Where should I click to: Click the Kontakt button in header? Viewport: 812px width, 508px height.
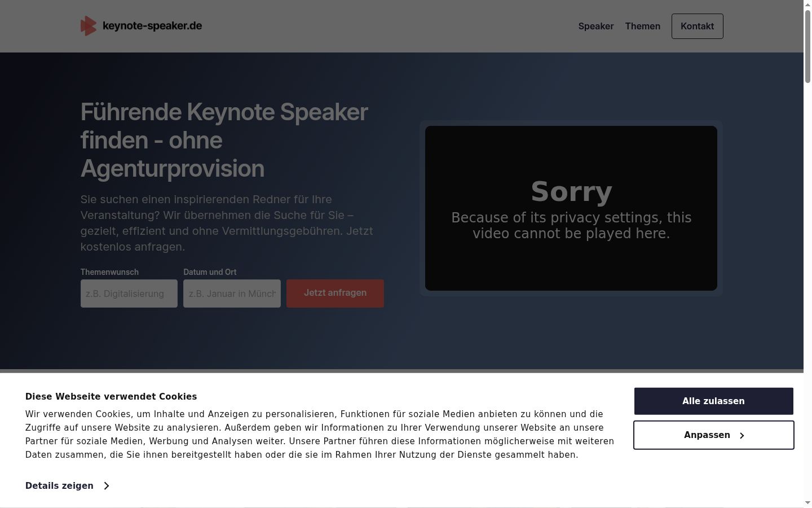(698, 26)
